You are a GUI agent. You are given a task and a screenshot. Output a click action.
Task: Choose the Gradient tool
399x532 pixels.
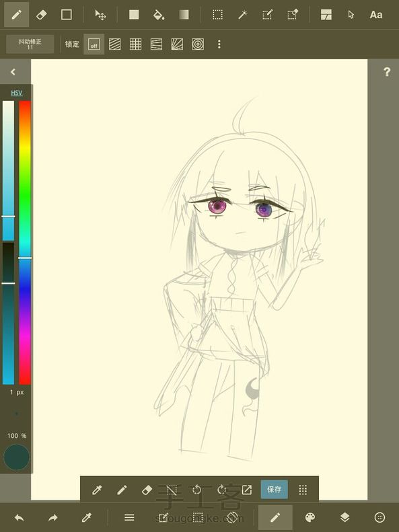pyautogui.click(x=184, y=15)
